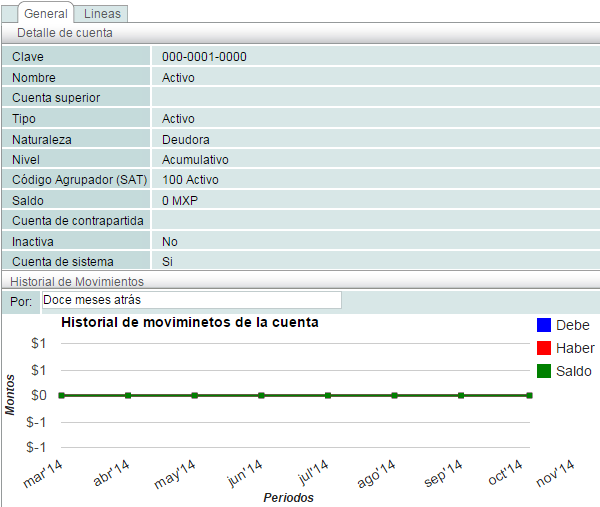The image size is (600, 507).
Task: Click the chart title 'Historial de moviminetos de la cuenta'
Action: (190, 323)
